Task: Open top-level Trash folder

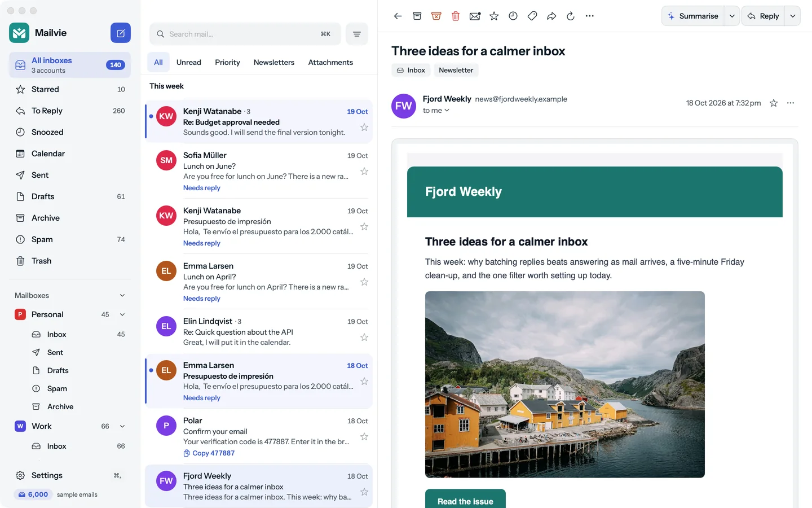Action: (x=70, y=261)
